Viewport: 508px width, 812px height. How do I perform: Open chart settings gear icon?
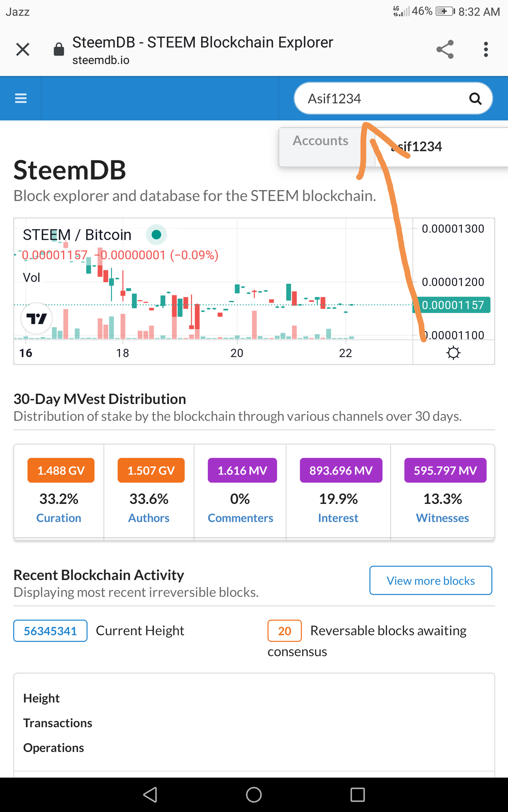453,352
